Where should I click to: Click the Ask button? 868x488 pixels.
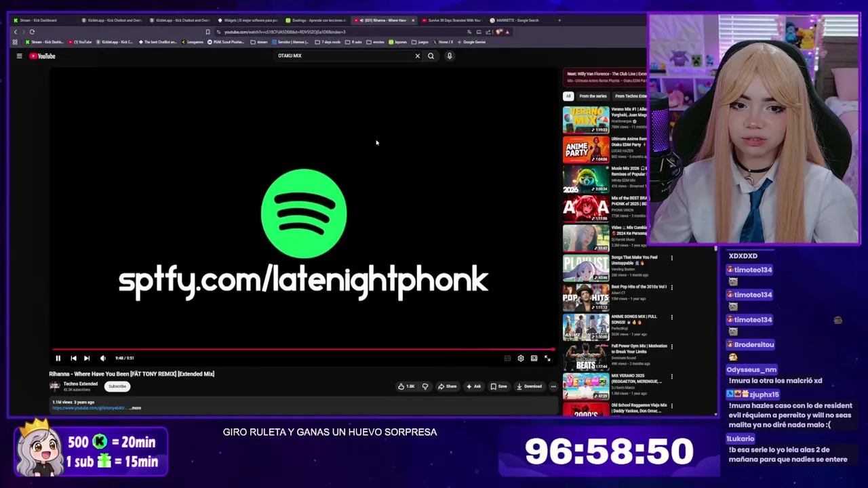point(473,386)
